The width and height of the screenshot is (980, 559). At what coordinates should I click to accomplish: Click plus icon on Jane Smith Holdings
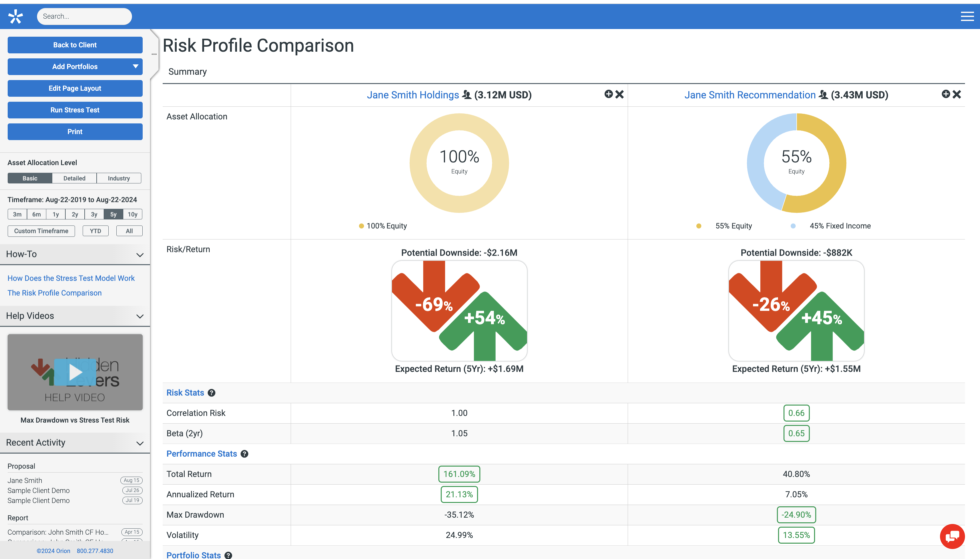608,94
